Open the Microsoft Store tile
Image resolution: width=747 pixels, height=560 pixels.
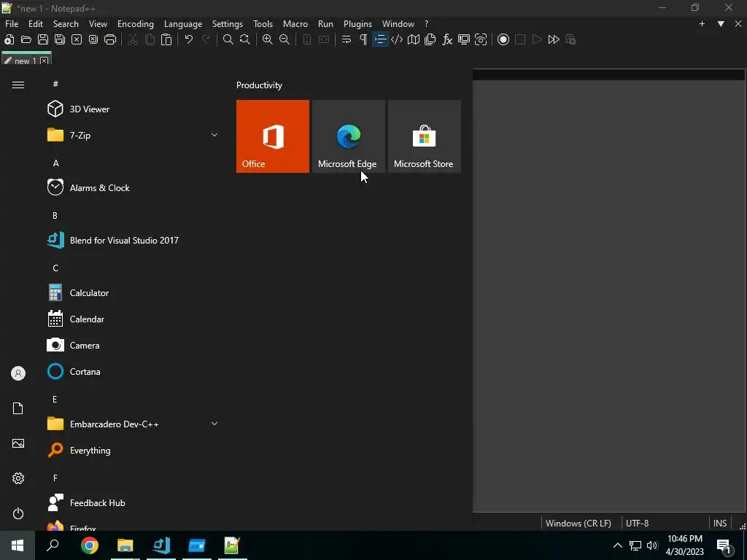point(425,136)
